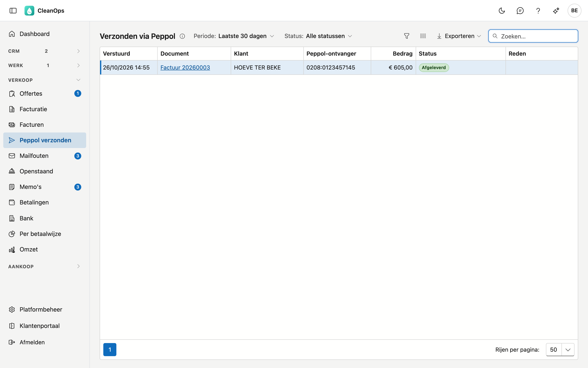Sort by Verstuurd column header
Viewport: 588px width, 368px height.
(x=129, y=54)
